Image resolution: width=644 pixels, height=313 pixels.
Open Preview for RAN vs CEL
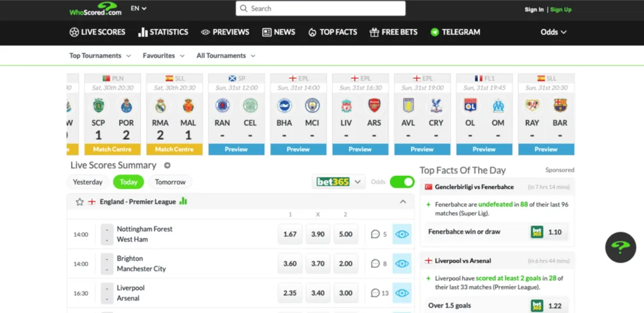point(236,150)
